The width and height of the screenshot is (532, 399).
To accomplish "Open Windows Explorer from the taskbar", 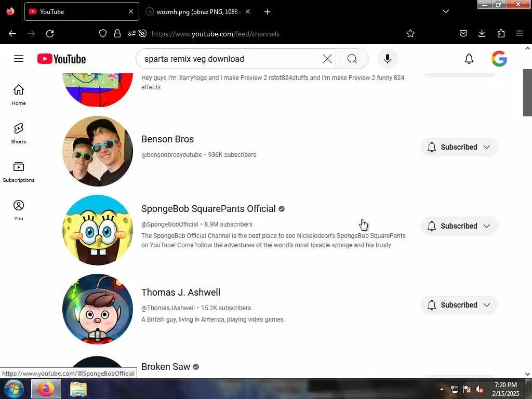I will (x=78, y=389).
